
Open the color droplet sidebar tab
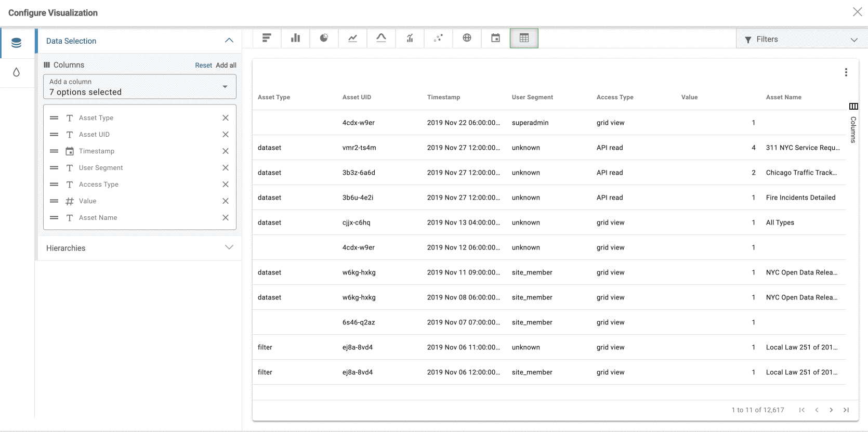click(17, 72)
